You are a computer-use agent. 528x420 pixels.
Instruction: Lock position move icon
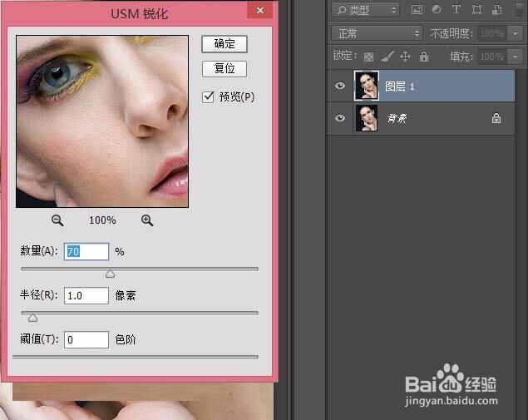[405, 57]
